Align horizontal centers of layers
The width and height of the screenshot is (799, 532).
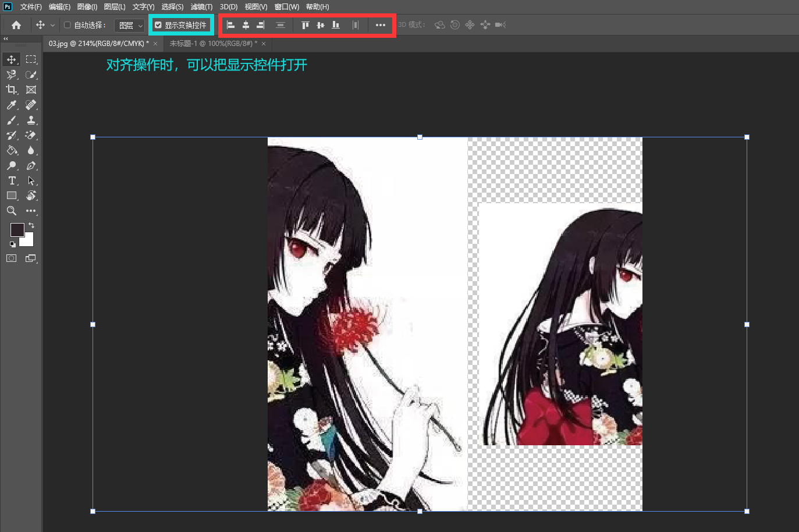[246, 25]
